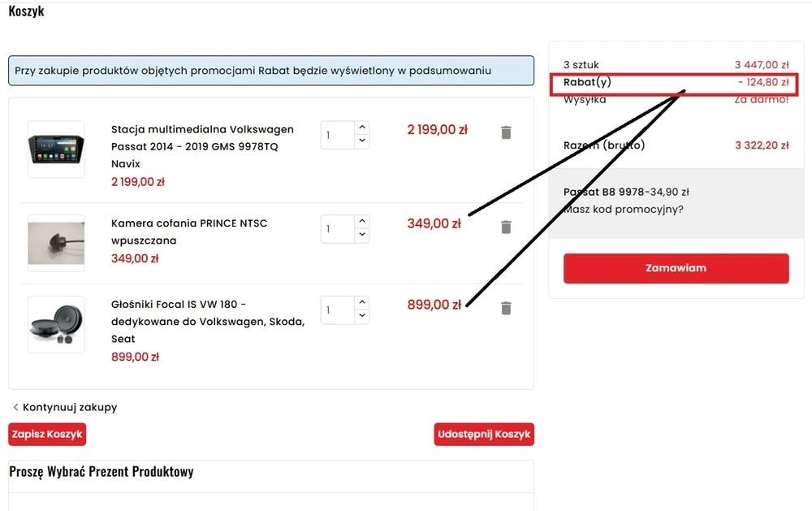Open the Kamera cofania PRINCE NTSC product
The image size is (812, 511).
click(189, 232)
